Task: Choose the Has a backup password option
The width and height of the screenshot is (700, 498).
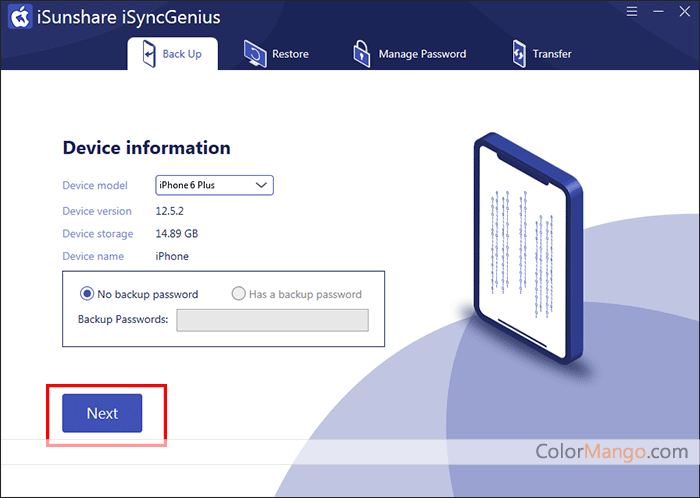Action: click(x=238, y=294)
